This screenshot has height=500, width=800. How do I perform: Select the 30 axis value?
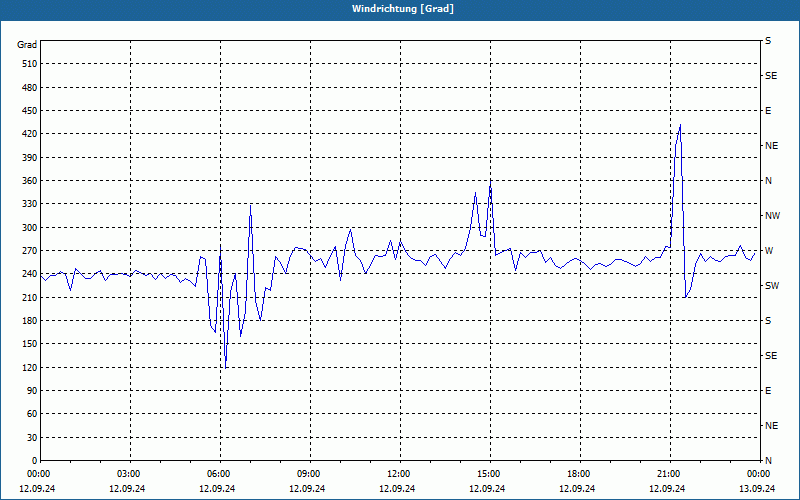coord(32,438)
